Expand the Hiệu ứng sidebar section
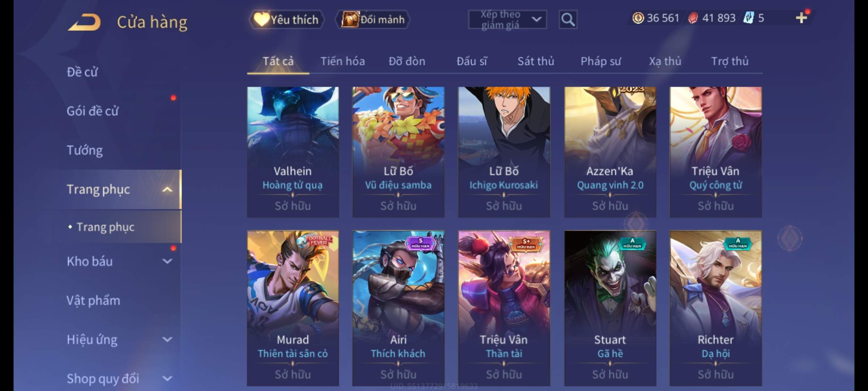Image resolution: width=868 pixels, height=391 pixels. coord(167,340)
